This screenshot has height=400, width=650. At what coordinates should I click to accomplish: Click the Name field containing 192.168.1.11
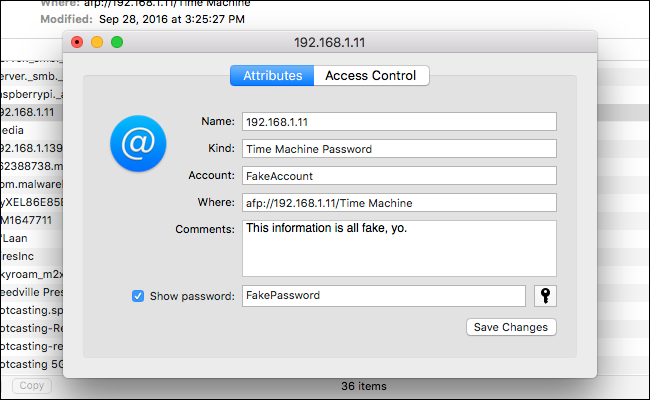point(398,121)
